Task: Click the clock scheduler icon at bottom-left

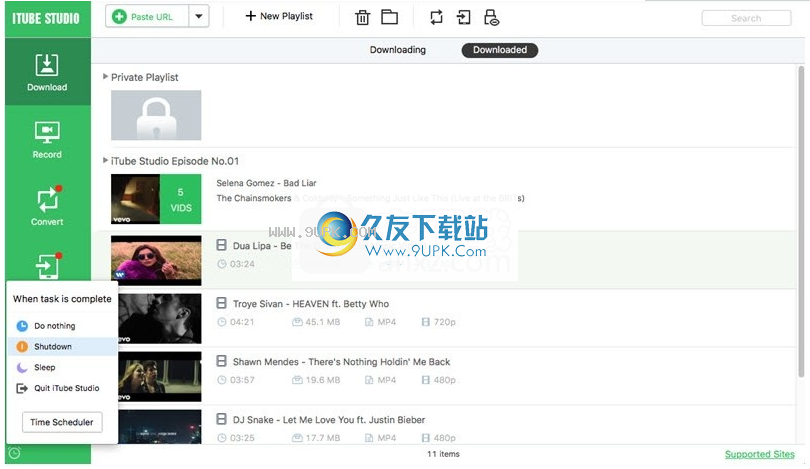Action: [x=14, y=453]
